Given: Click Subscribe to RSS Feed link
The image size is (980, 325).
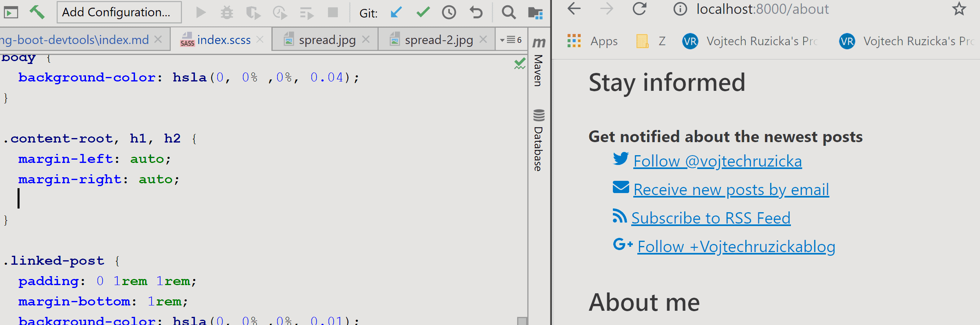Looking at the screenshot, I should click(x=711, y=218).
